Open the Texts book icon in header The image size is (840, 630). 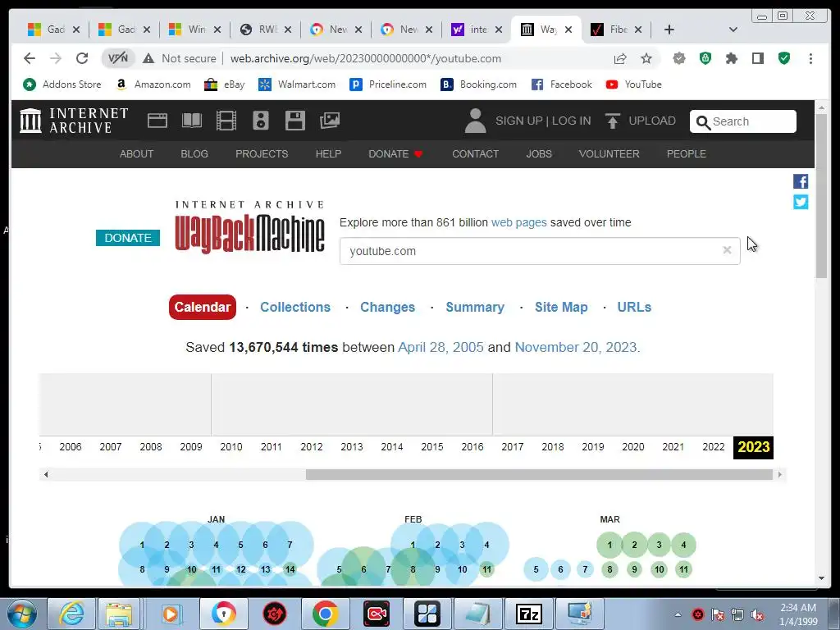coord(192,121)
